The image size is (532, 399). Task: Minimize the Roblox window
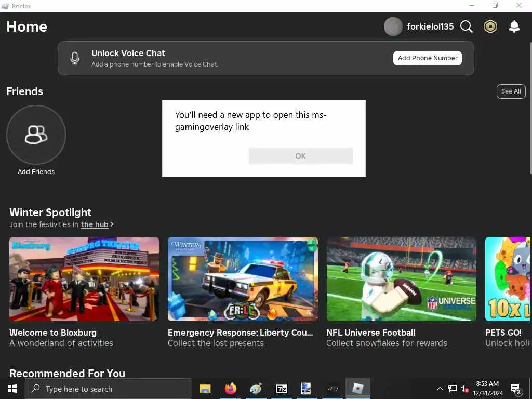tap(472, 5)
